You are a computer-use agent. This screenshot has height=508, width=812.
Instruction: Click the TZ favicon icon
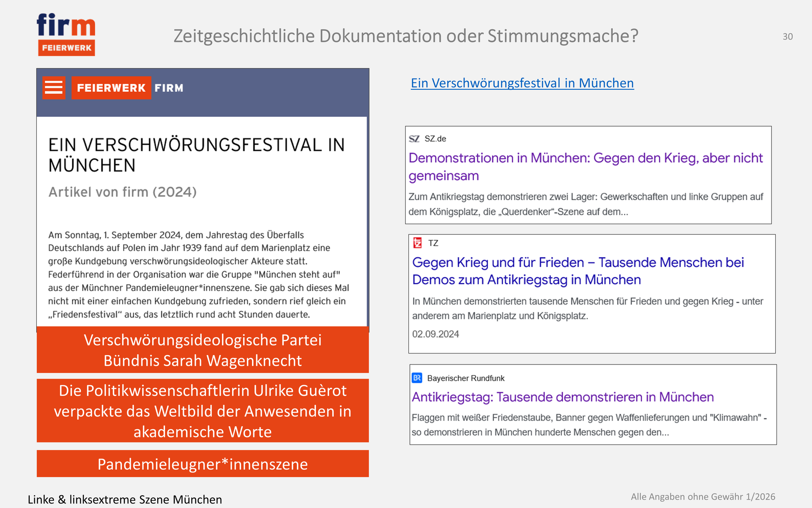[417, 243]
